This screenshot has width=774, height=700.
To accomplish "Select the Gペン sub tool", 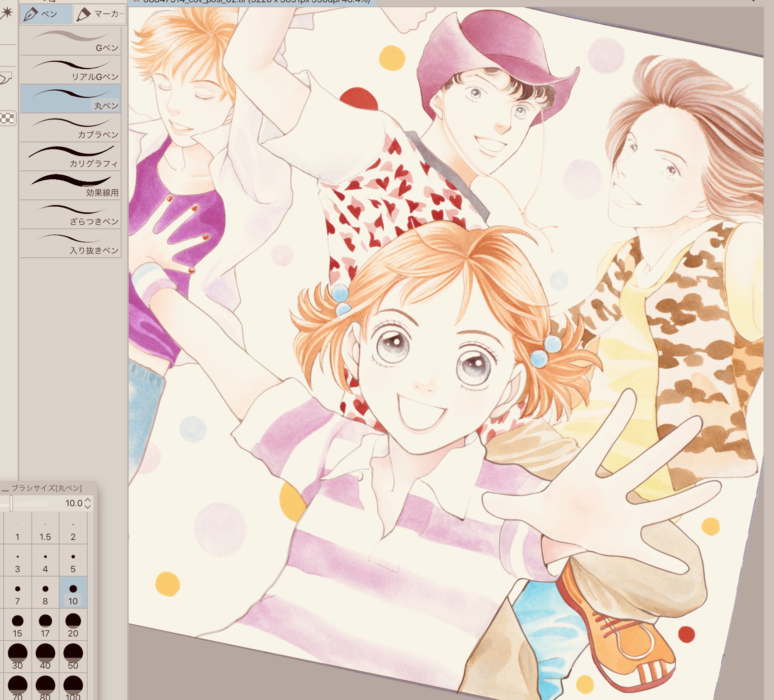I will click(70, 41).
